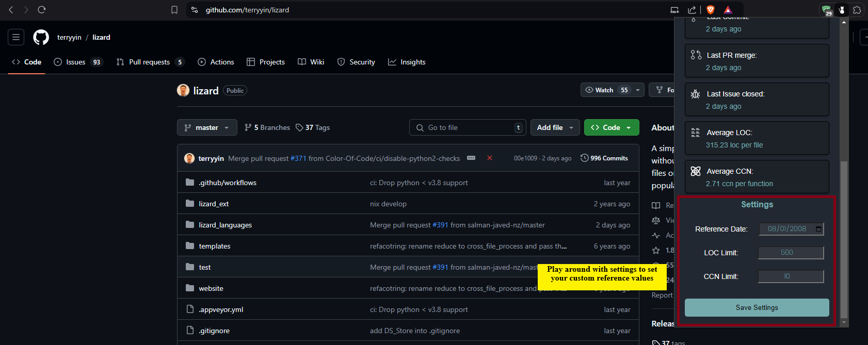Open the .appveyor.yml file

click(221, 309)
